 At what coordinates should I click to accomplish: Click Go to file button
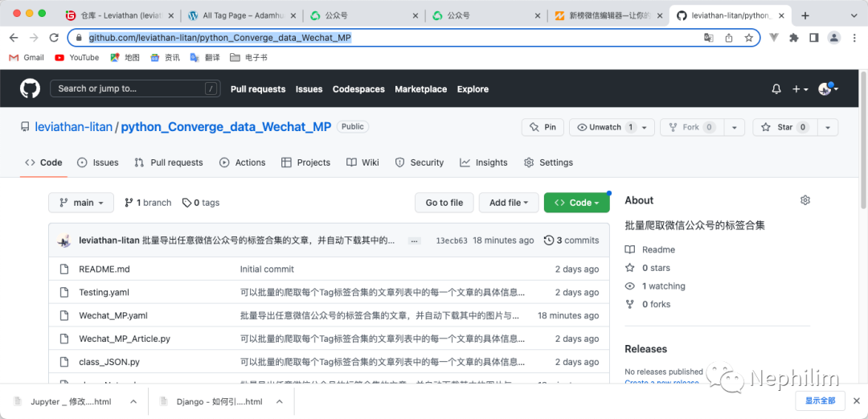pos(444,203)
